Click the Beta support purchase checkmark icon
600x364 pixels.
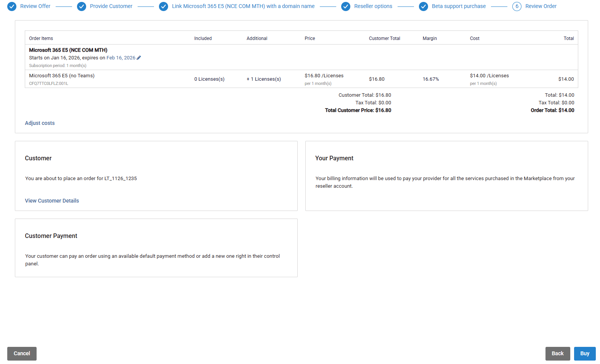[x=424, y=6]
